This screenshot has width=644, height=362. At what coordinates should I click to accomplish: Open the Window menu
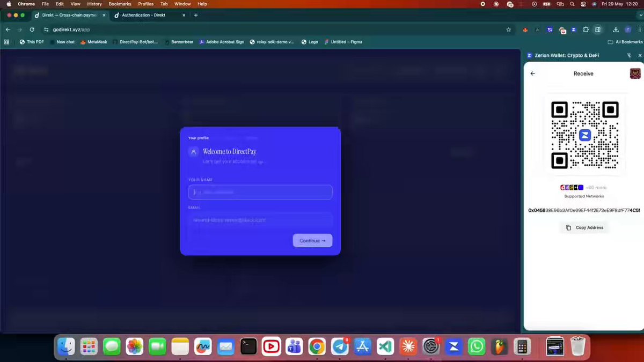[182, 4]
